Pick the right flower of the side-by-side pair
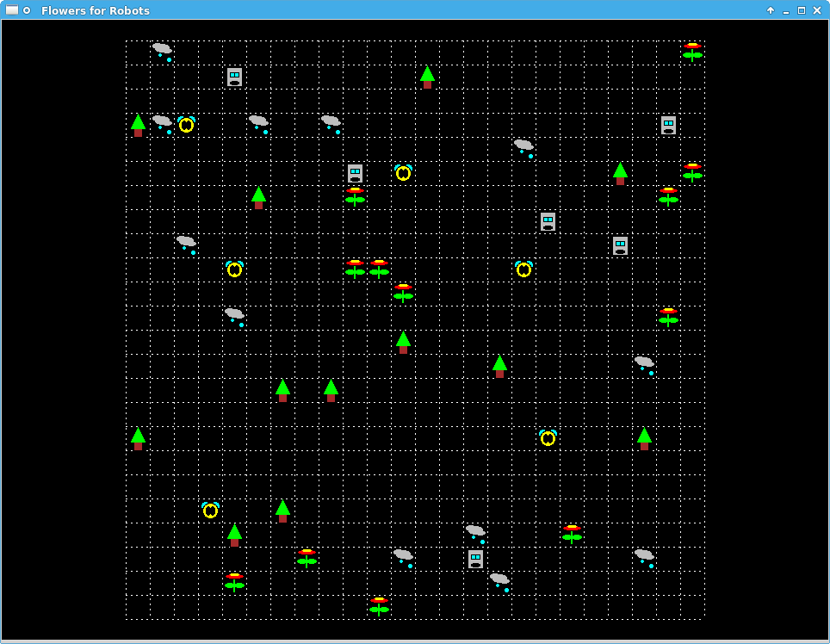830x644 pixels. pos(379,269)
